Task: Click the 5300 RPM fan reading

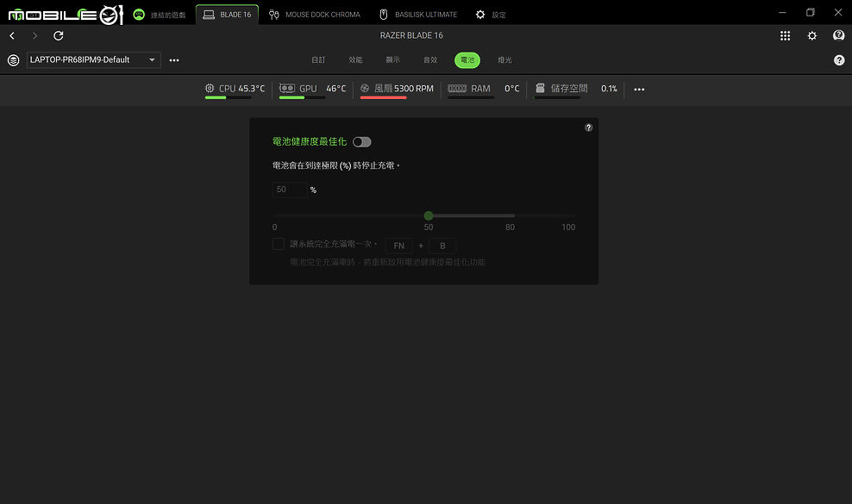Action: (414, 89)
